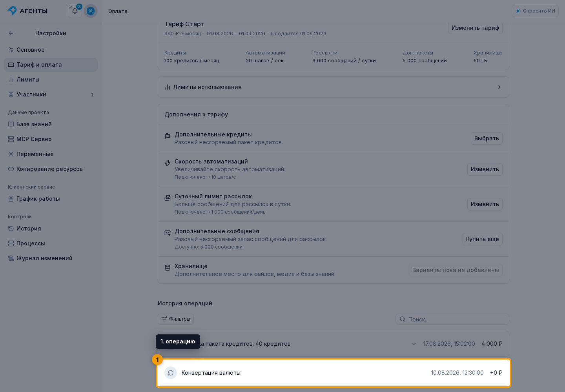The image size is (565, 392).
Task: Open the Процессы page
Action: point(51,243)
